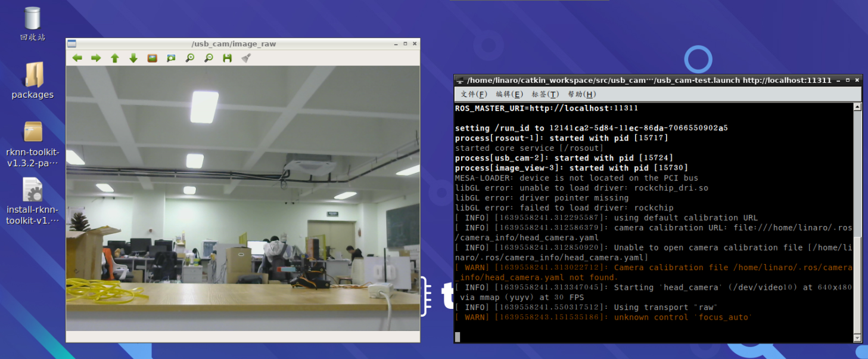Click the 'process[usb_cam-2]: started with pid' line
The height and width of the screenshot is (359, 868).
pyautogui.click(x=564, y=158)
